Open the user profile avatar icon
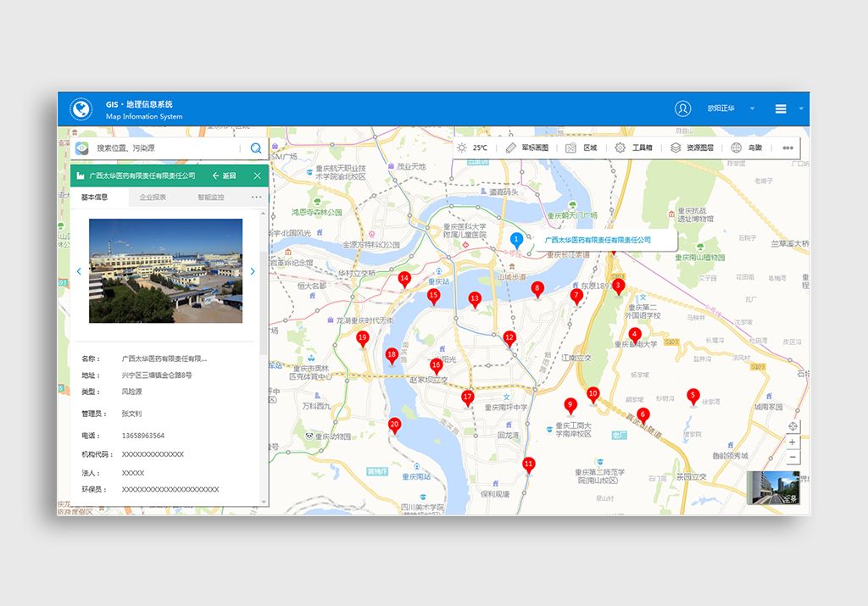The width and height of the screenshot is (868, 606). click(682, 108)
